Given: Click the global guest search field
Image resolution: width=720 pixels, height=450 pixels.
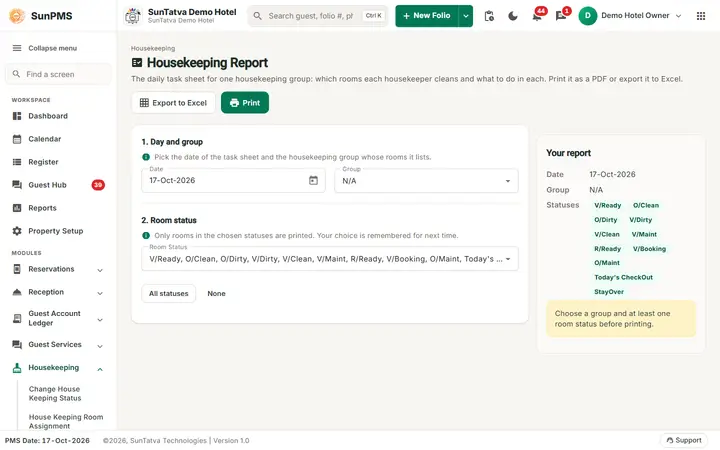Looking at the screenshot, I should 318,16.
